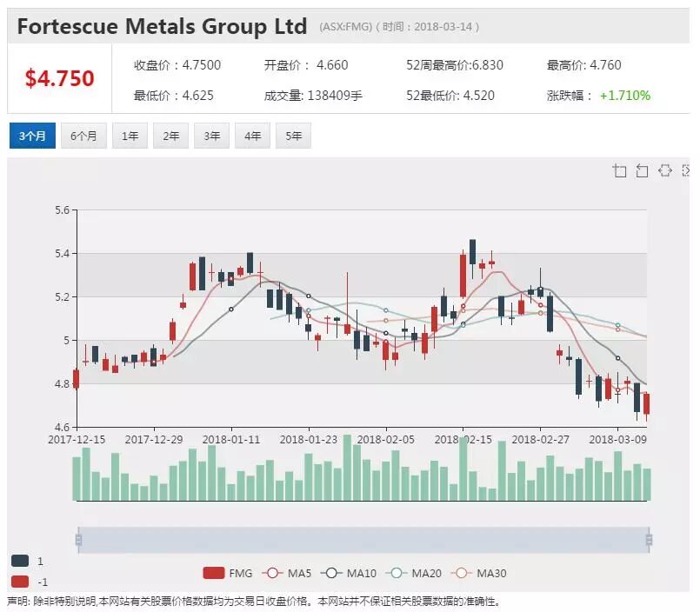Click the zoom back (undo zoom) icon
Image resolution: width=700 pixels, height=612 pixels.
tap(642, 170)
